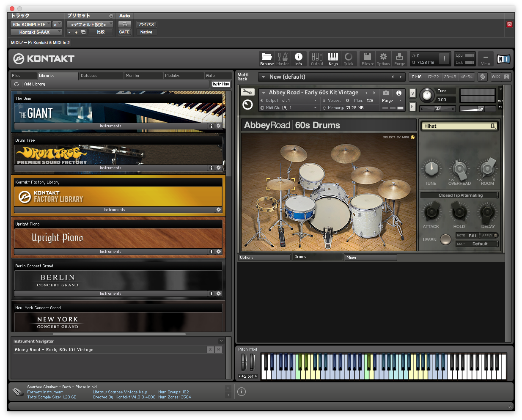Screen dimensions: 522x420
Task: Open The Giant Instruments bar
Action: click(110, 126)
